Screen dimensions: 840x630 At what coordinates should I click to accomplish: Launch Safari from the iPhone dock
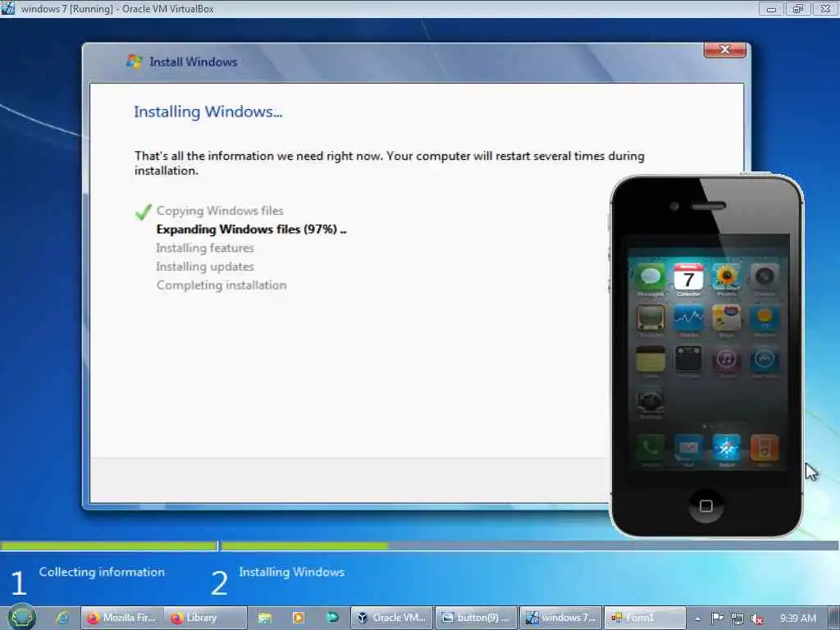click(727, 448)
